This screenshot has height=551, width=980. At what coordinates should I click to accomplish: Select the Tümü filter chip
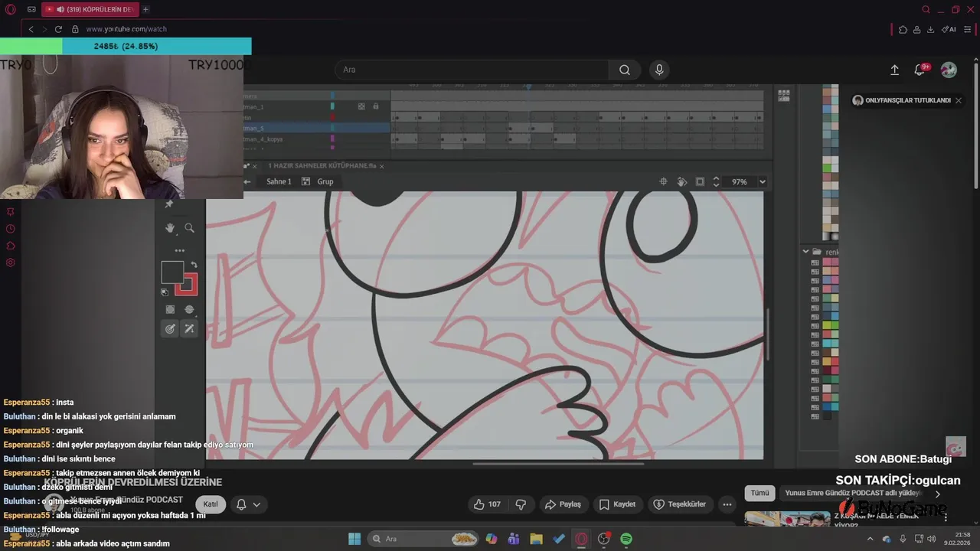tap(759, 494)
